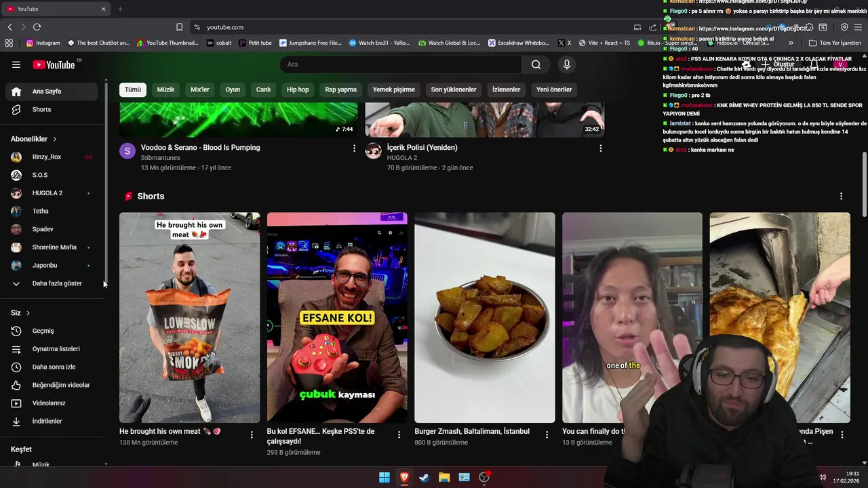Expand Abonelikler section chevron

pos(55,139)
